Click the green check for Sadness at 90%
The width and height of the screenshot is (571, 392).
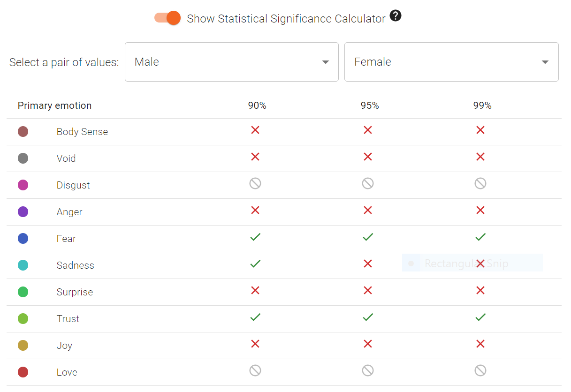255,264
